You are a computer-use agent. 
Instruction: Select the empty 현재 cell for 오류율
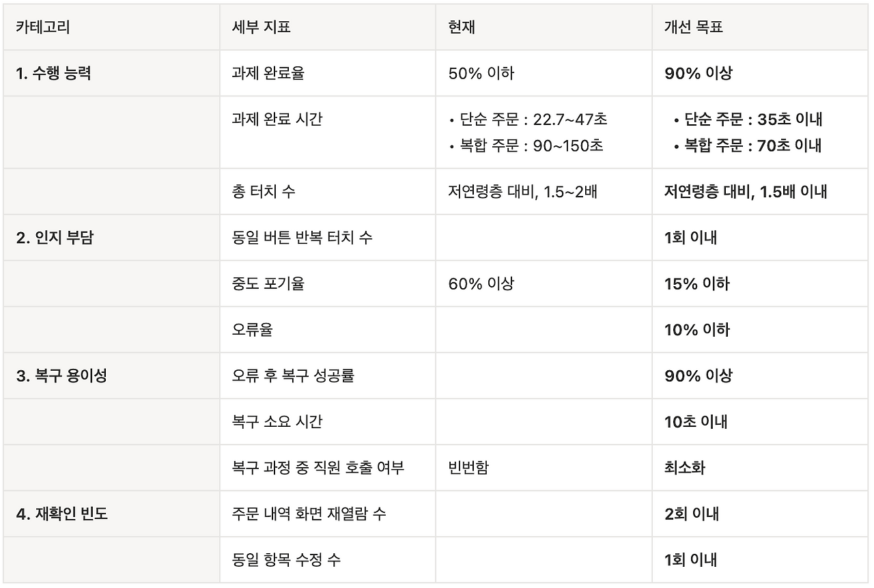(x=544, y=330)
